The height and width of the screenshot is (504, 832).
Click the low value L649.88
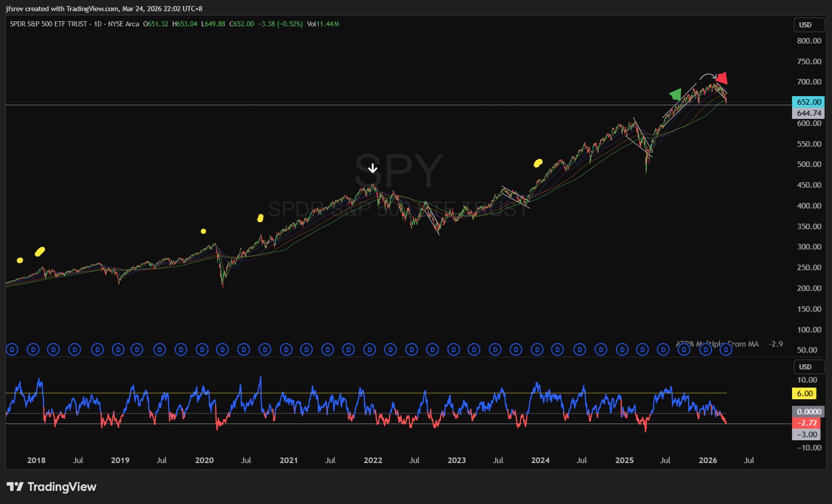click(213, 24)
